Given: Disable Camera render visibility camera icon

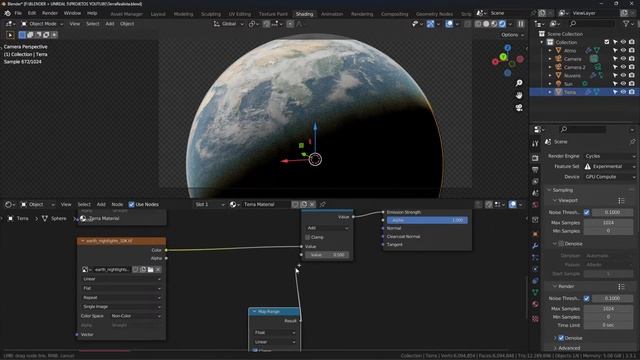Looking at the screenshot, I should pos(632,59).
